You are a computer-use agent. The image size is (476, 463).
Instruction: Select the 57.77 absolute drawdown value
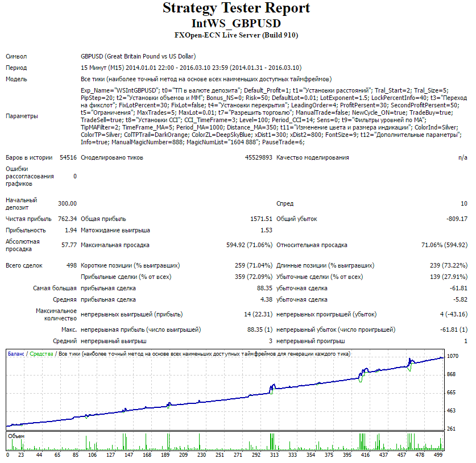pos(69,245)
